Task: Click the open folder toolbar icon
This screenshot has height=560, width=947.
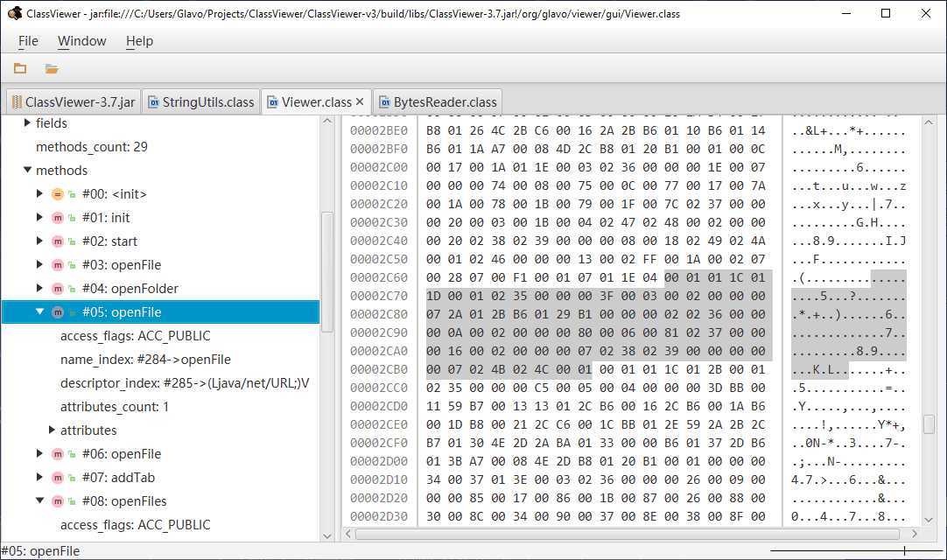Action: point(52,68)
